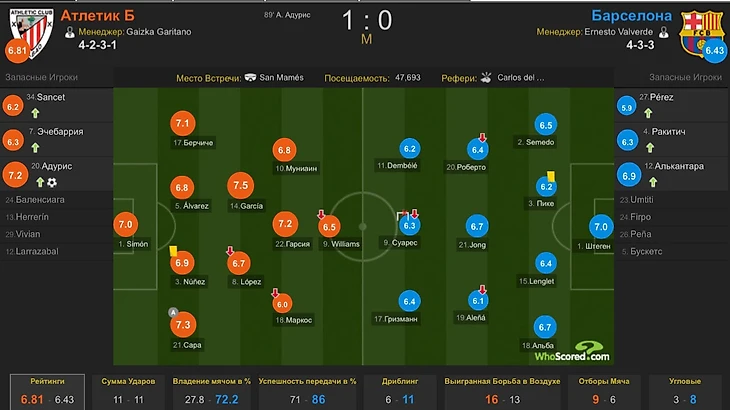Select the Угловые stats tab
The image size is (730, 410).
click(684, 391)
